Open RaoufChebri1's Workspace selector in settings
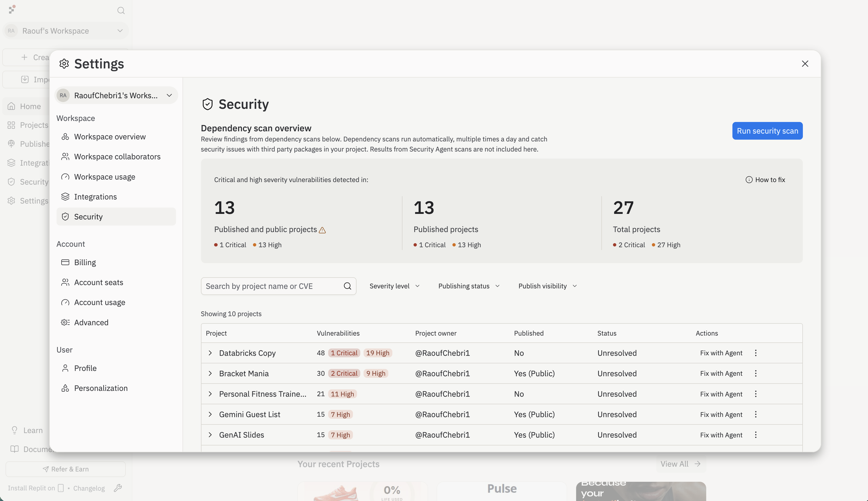 [x=116, y=95]
